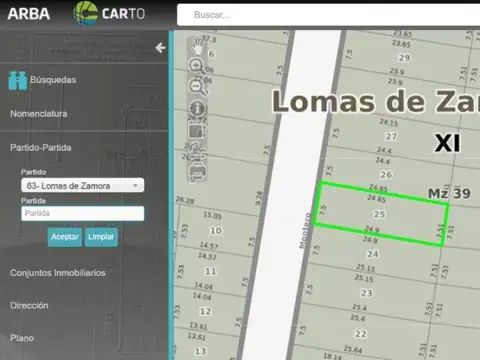Click parcel 26 on the map
The height and width of the screenshot is (360, 480).
tap(386, 175)
